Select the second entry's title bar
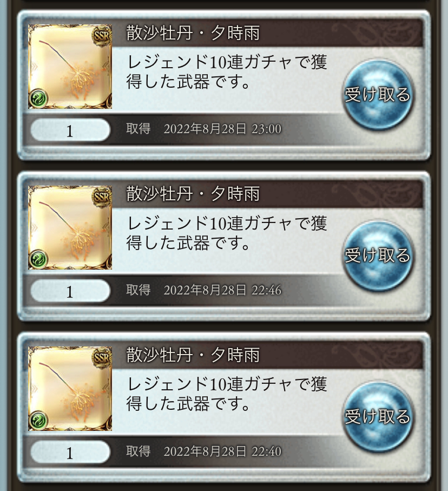Image resolution: width=448 pixels, height=491 pixels. (268, 194)
